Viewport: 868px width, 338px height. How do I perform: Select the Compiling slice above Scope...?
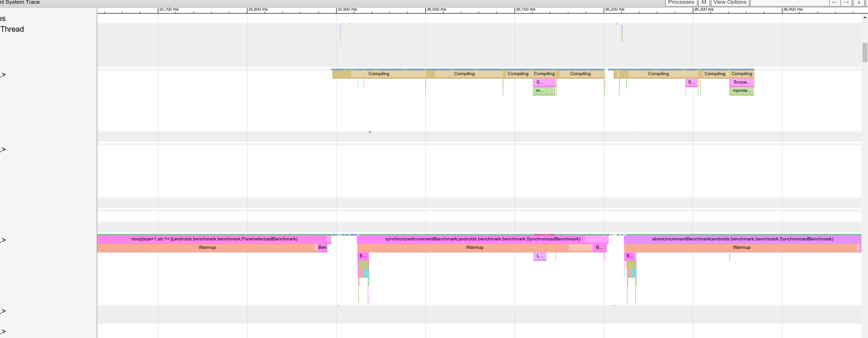pos(742,74)
